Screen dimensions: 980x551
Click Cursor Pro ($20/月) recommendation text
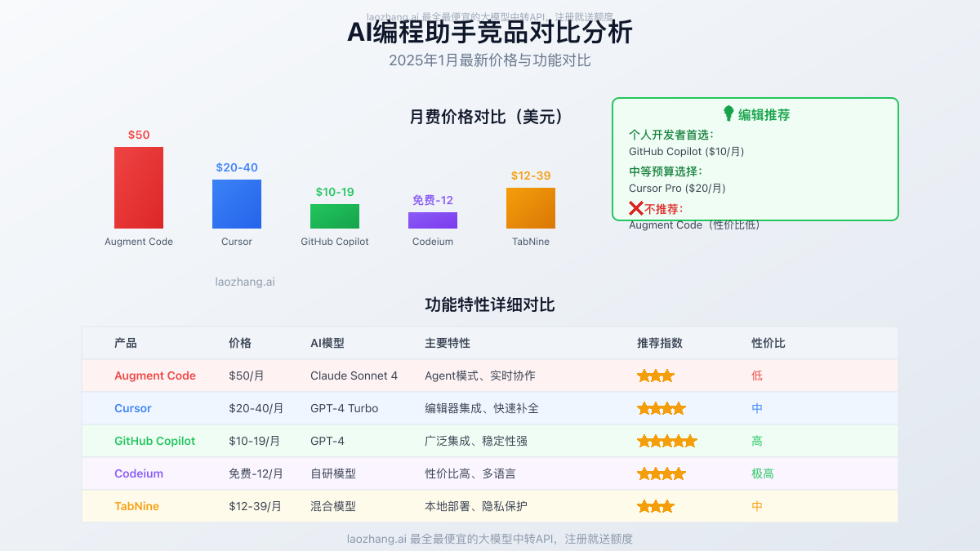tap(677, 188)
